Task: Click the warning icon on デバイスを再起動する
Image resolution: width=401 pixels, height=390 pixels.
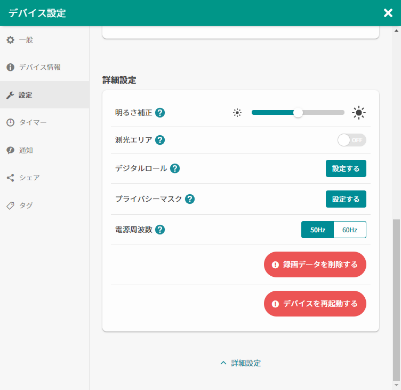Action: tap(275, 304)
